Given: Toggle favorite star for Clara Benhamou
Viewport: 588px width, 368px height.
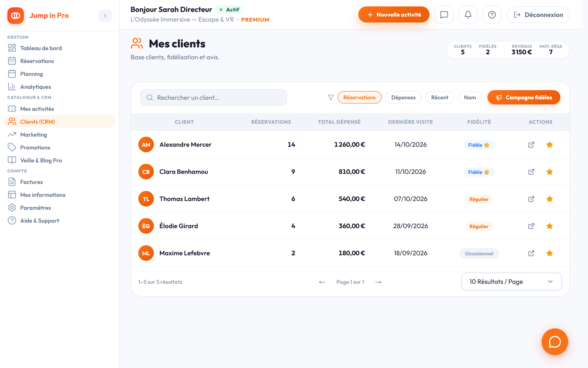Looking at the screenshot, I should coord(550,172).
